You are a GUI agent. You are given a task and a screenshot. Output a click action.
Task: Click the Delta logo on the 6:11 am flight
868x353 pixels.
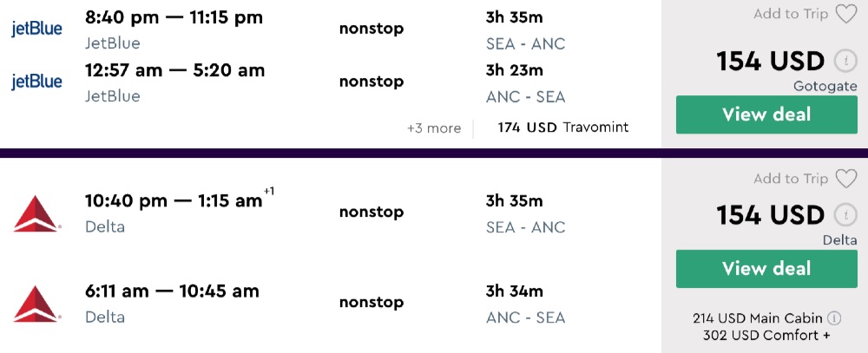(x=36, y=303)
